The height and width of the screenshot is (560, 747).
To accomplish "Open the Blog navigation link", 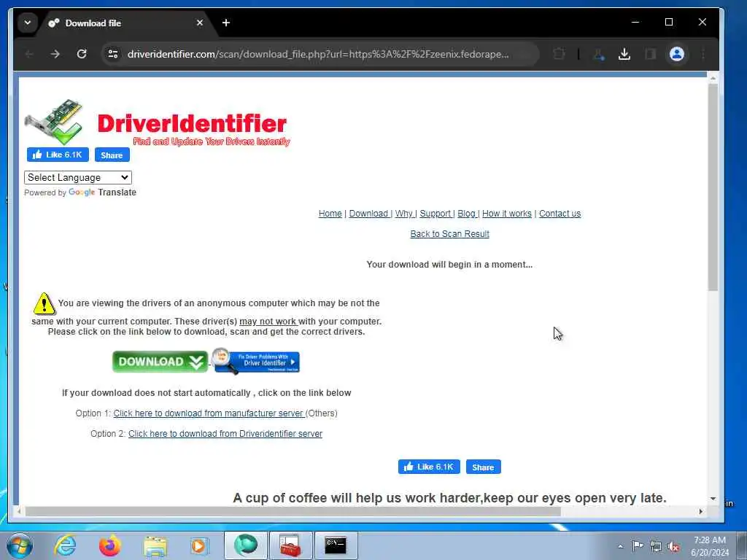I will point(467,214).
